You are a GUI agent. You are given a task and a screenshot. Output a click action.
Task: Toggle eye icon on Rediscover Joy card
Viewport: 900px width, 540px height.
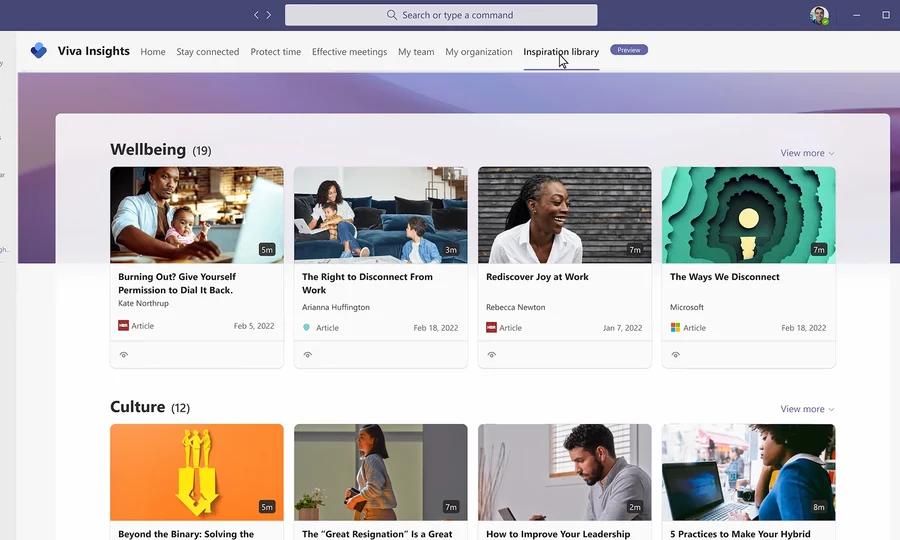pos(491,355)
